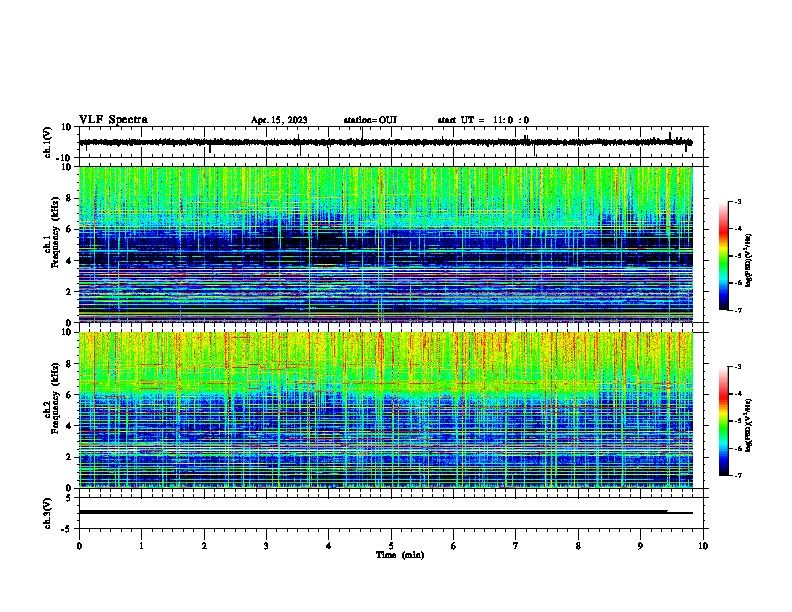Click the "ch.1(V)" waveform axis label

point(48,142)
